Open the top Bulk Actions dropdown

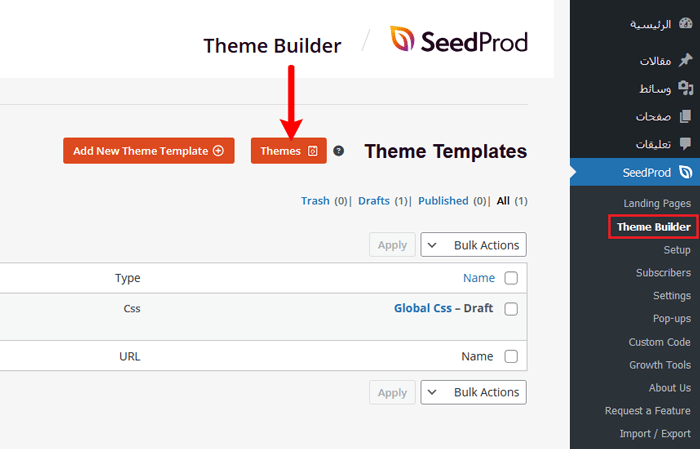click(x=473, y=245)
